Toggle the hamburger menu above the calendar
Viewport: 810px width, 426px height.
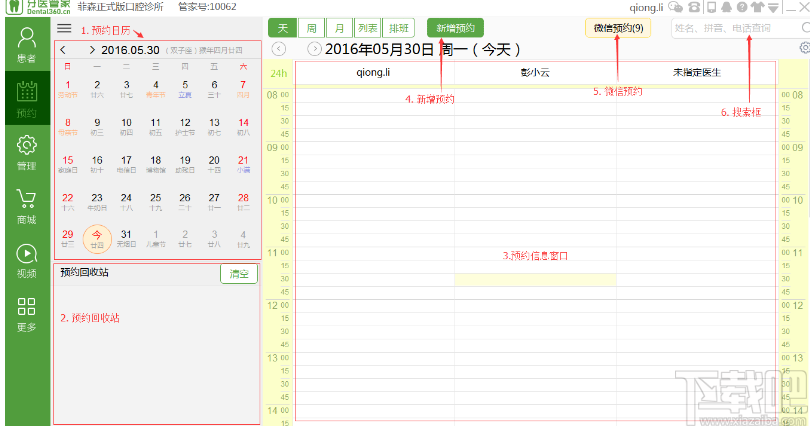pyautogui.click(x=64, y=28)
